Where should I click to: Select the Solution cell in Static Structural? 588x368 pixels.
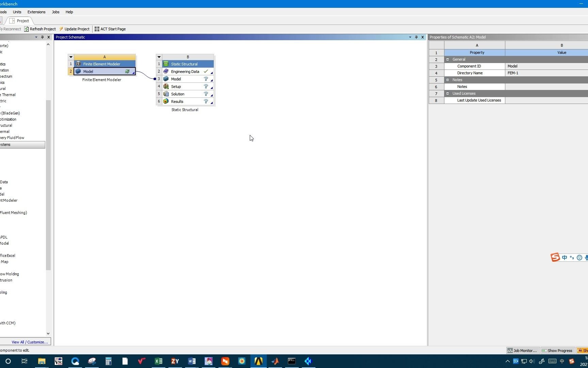[188, 94]
